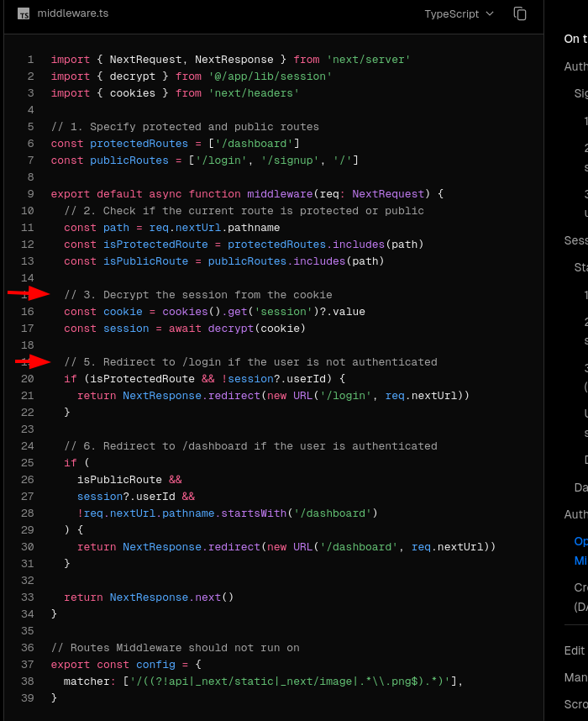Click 'return NextResponse.next()' line
The height and width of the screenshot is (721, 588).
click(149, 597)
